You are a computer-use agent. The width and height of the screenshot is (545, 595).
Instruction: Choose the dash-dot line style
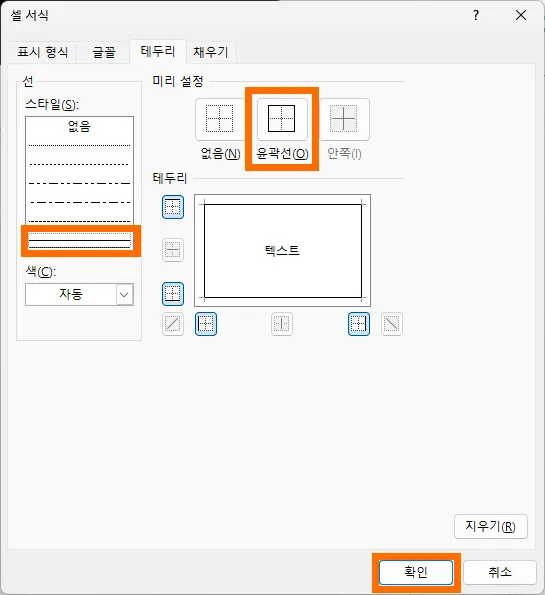pyautogui.click(x=79, y=202)
